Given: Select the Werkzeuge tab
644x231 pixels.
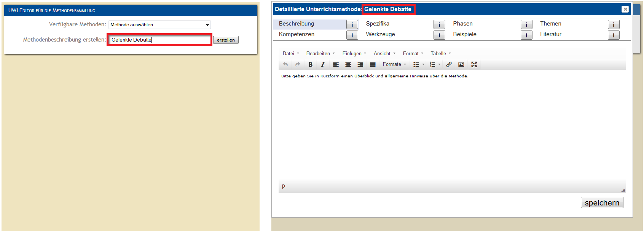Looking at the screenshot, I should 380,35.
